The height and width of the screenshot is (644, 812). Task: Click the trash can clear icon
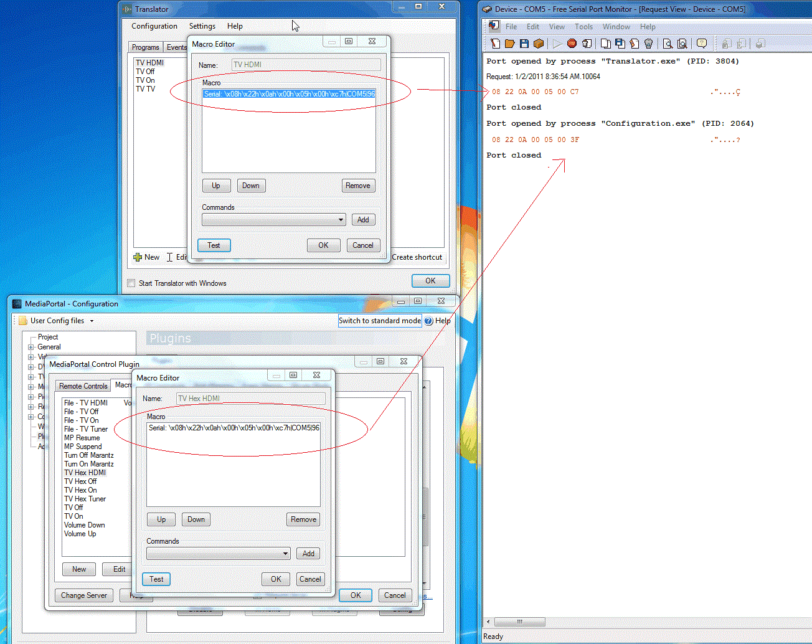pos(648,44)
